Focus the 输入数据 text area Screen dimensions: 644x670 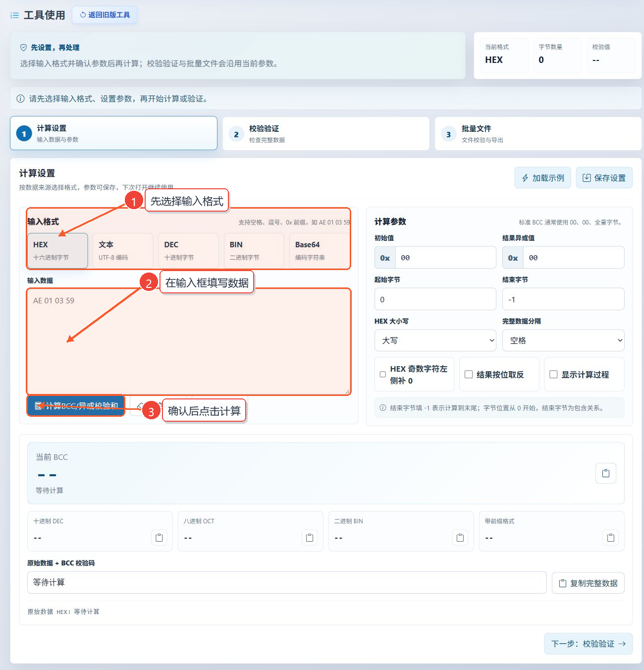tap(189, 342)
